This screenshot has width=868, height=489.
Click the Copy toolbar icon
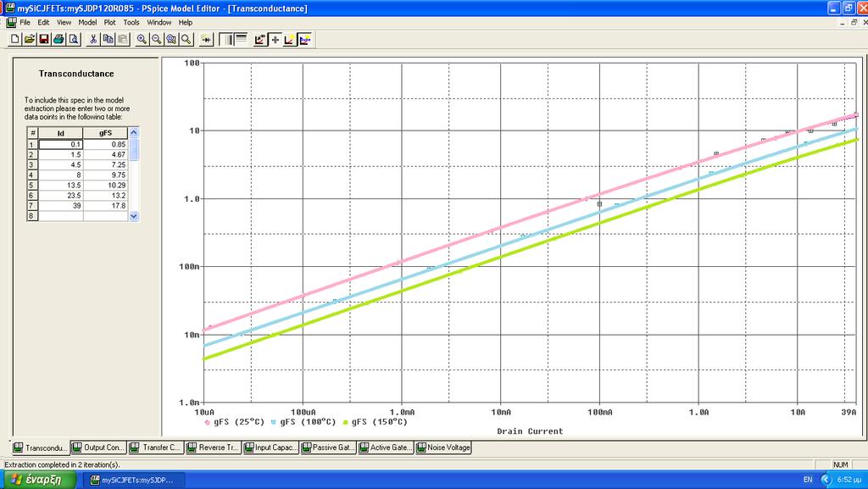[x=108, y=39]
